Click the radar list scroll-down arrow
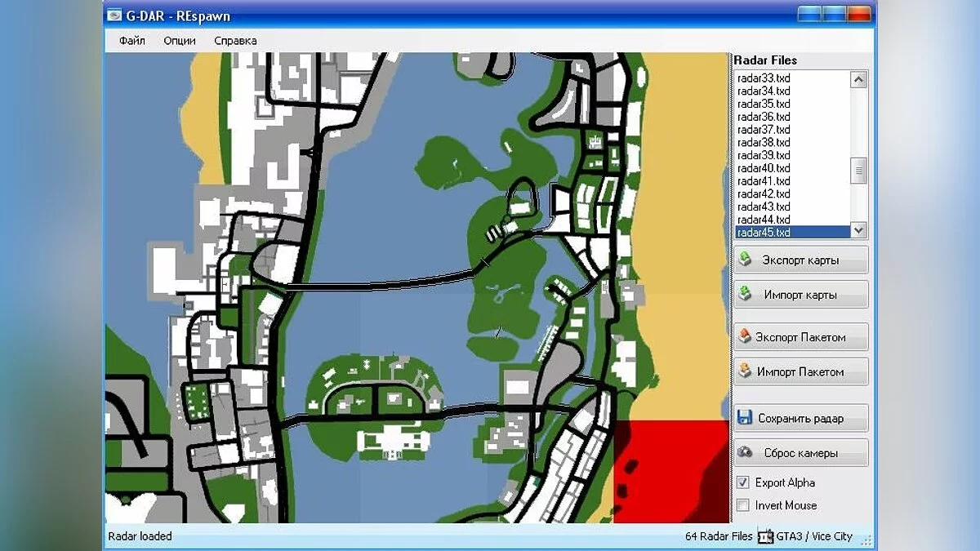 (858, 230)
